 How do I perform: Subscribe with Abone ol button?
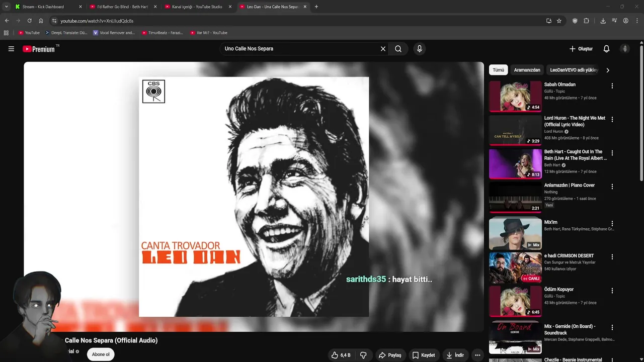coord(101,354)
